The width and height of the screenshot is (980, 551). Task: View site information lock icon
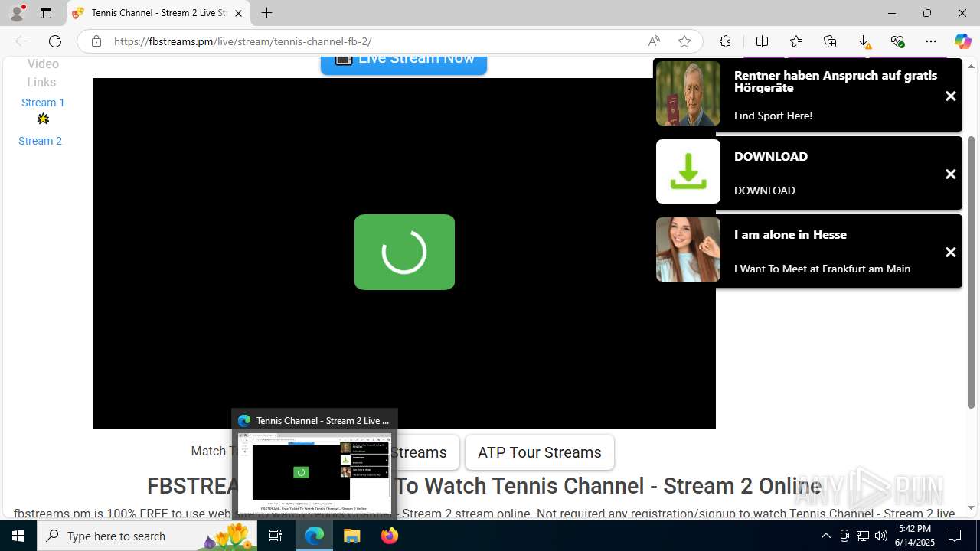pyautogui.click(x=96, y=41)
